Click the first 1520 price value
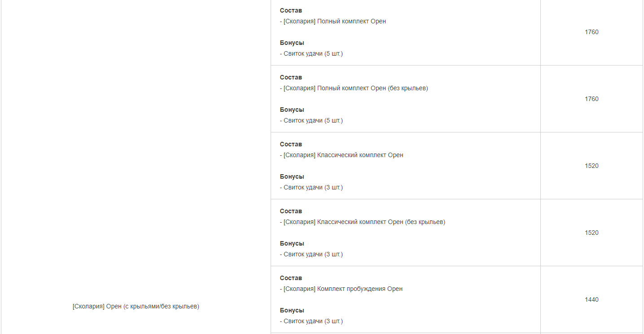 click(591, 166)
